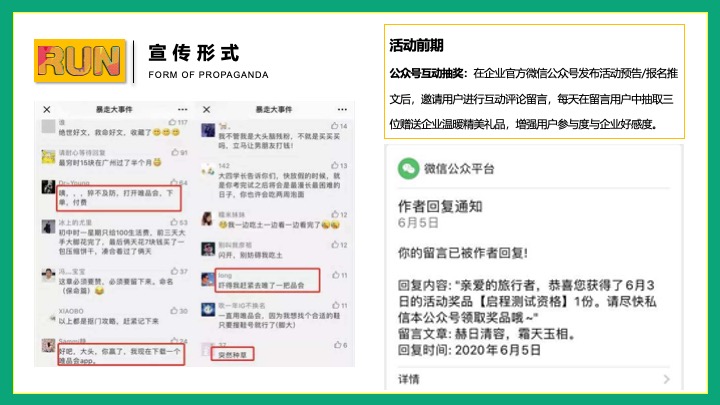Like 冯...宝宝's comment with 37 likes
This screenshot has height=405, width=720.
(x=174, y=271)
